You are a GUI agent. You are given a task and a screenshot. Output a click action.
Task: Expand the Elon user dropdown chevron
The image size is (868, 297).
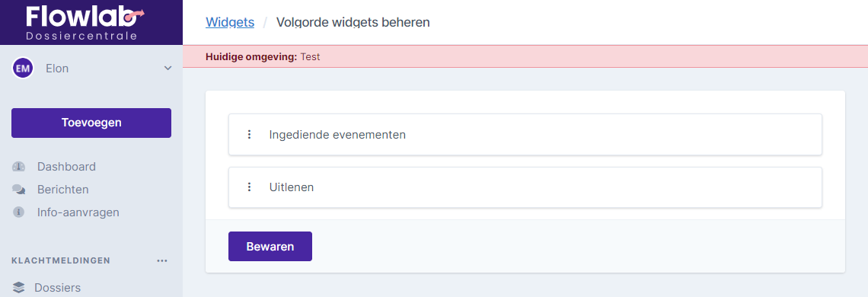pyautogui.click(x=168, y=68)
